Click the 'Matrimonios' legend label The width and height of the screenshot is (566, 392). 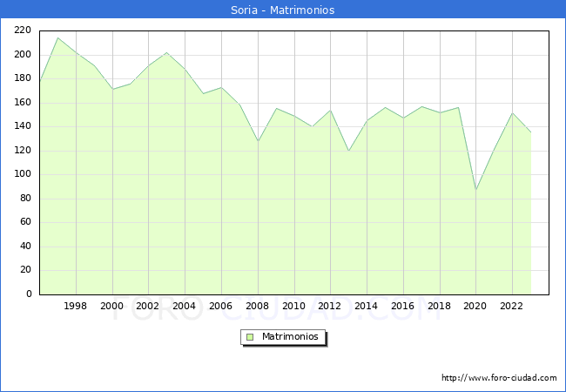290,336
